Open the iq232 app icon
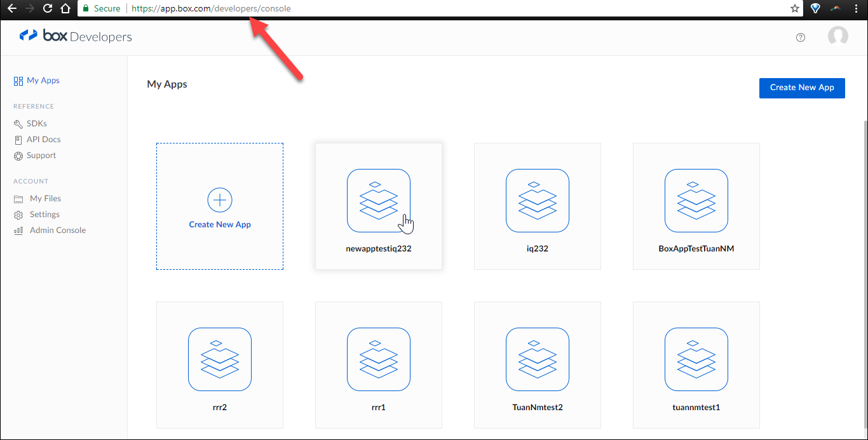This screenshot has height=440, width=868. click(x=538, y=201)
